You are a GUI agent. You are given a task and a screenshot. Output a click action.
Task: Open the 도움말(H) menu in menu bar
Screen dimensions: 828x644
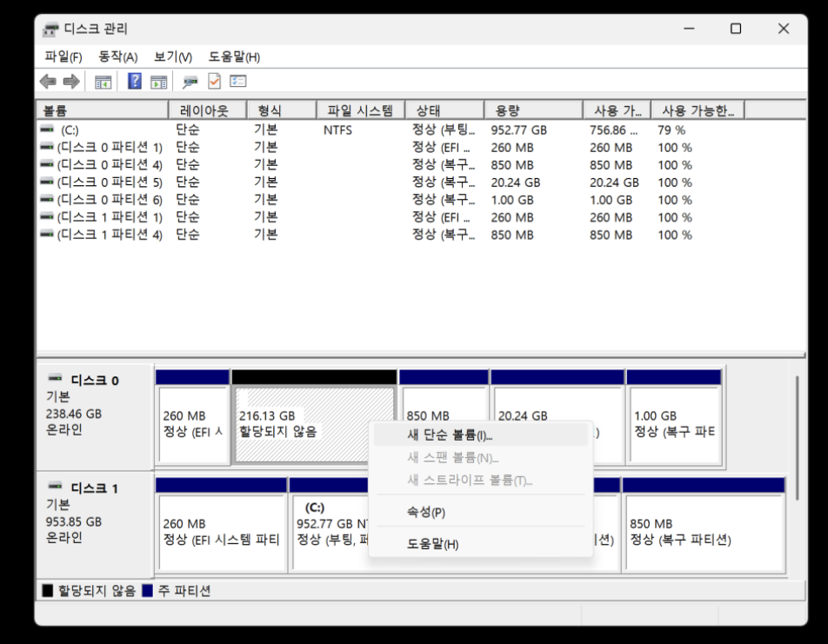click(234, 56)
